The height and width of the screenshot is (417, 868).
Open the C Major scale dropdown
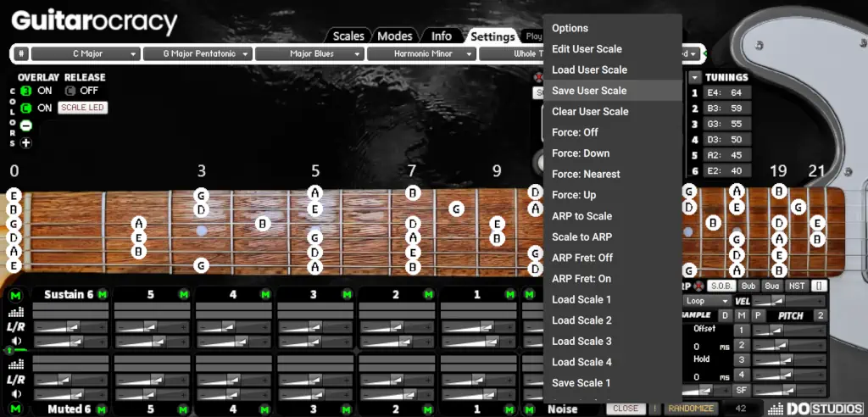pos(85,53)
